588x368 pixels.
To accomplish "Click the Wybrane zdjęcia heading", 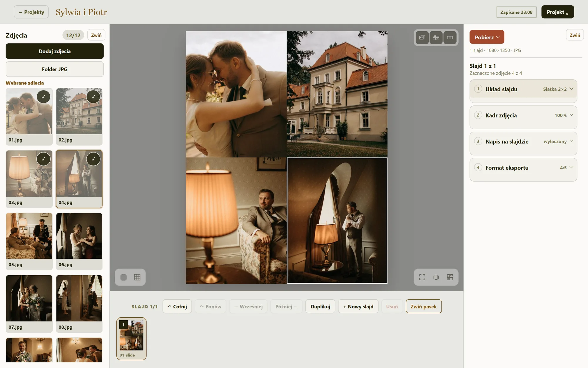I will (25, 83).
